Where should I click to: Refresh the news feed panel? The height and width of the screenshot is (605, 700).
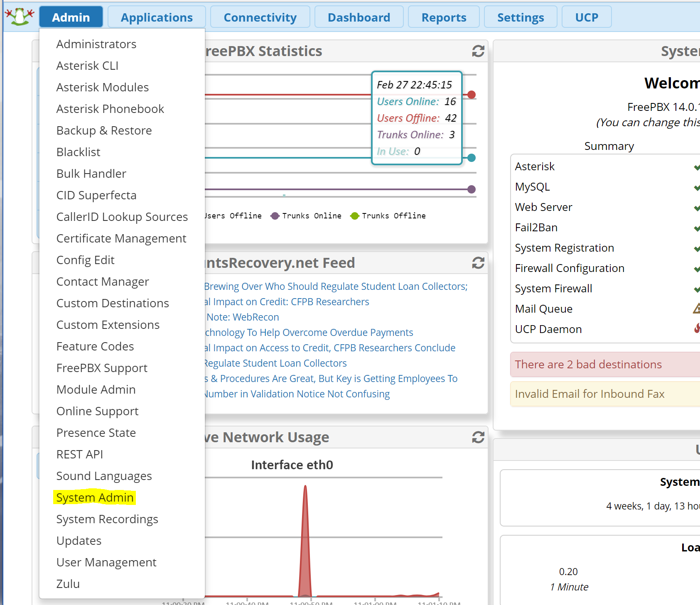(x=478, y=263)
